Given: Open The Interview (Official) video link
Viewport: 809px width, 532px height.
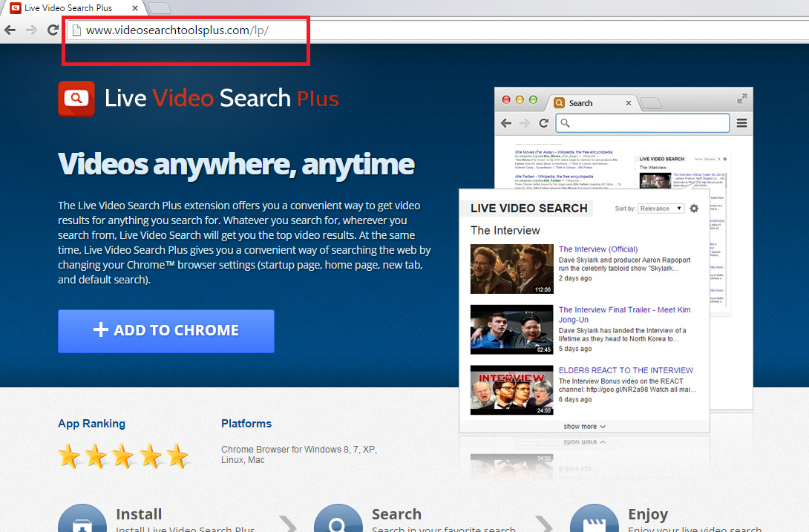Looking at the screenshot, I should [x=598, y=249].
